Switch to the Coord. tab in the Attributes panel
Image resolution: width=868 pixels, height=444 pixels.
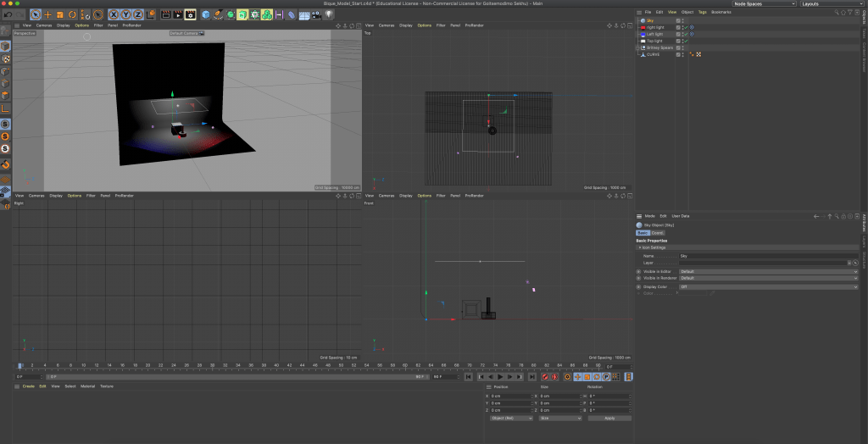tap(658, 232)
